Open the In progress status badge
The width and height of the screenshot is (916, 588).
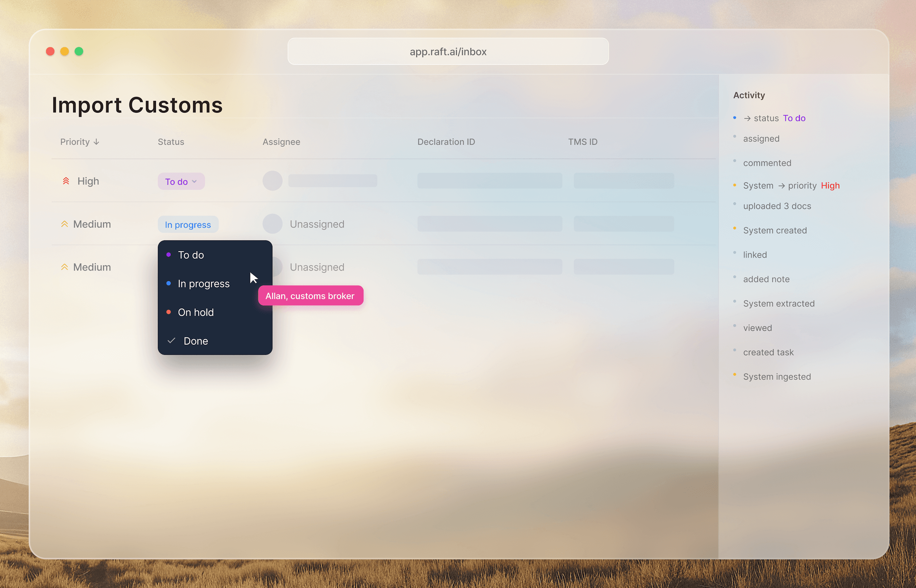pos(188,224)
